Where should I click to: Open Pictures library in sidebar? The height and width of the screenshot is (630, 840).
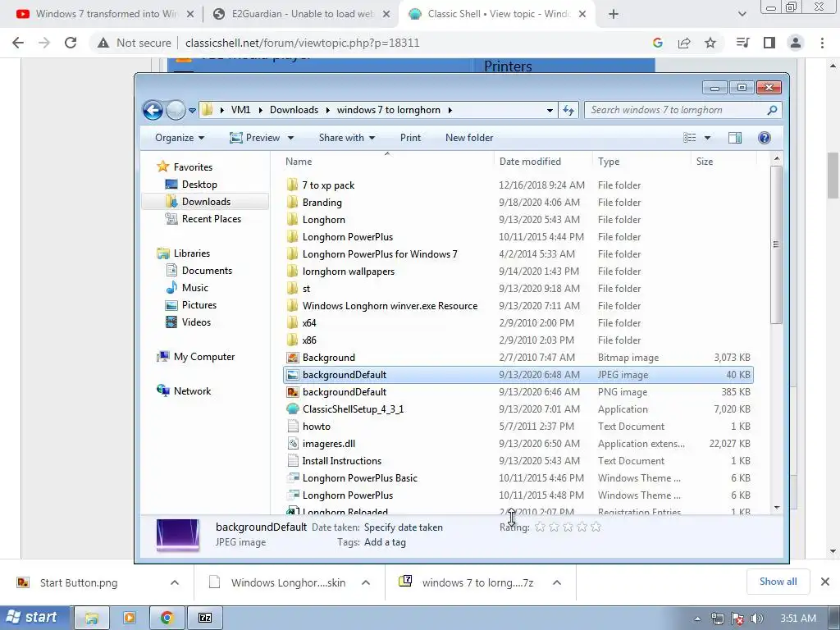coord(199,305)
